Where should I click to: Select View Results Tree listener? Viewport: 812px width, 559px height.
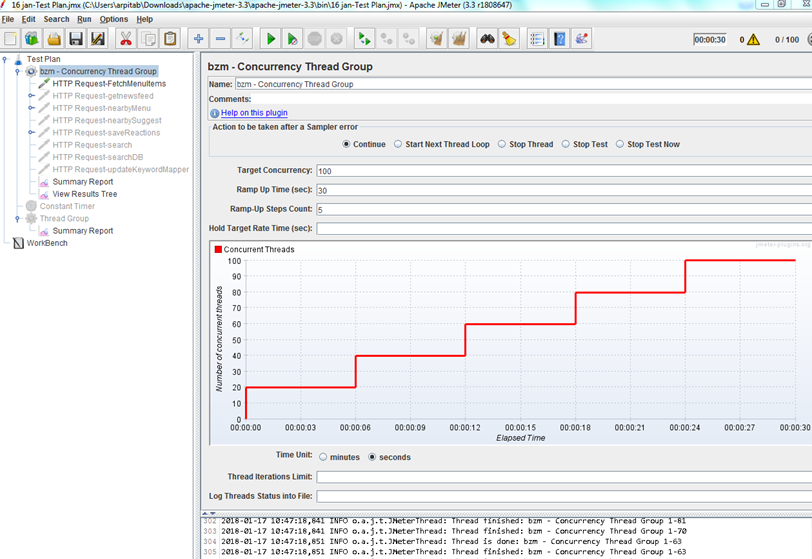tap(85, 194)
